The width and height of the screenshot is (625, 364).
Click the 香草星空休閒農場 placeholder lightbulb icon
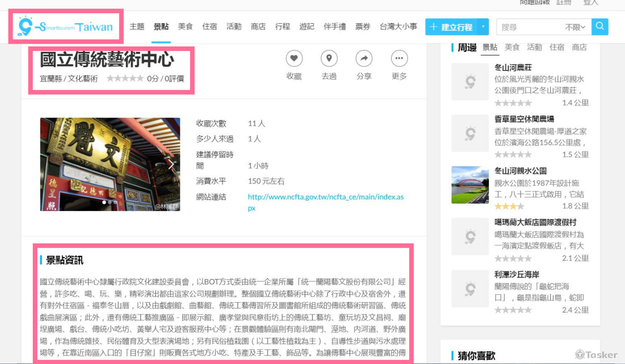470,133
